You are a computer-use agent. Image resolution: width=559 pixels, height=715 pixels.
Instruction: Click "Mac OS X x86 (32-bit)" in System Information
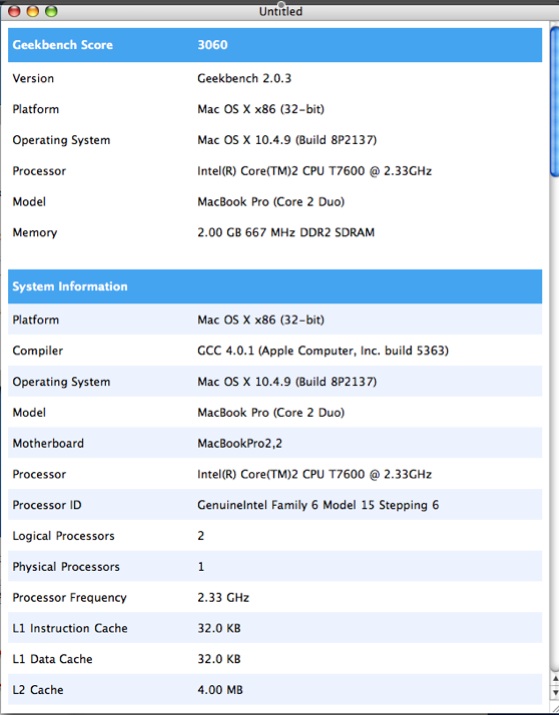(261, 320)
